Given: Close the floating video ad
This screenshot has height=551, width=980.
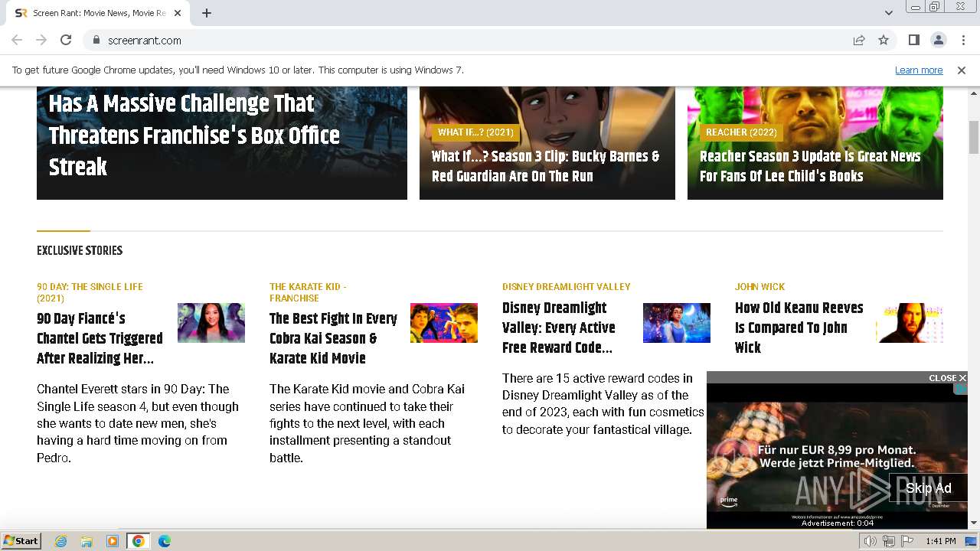Looking at the screenshot, I should (947, 378).
